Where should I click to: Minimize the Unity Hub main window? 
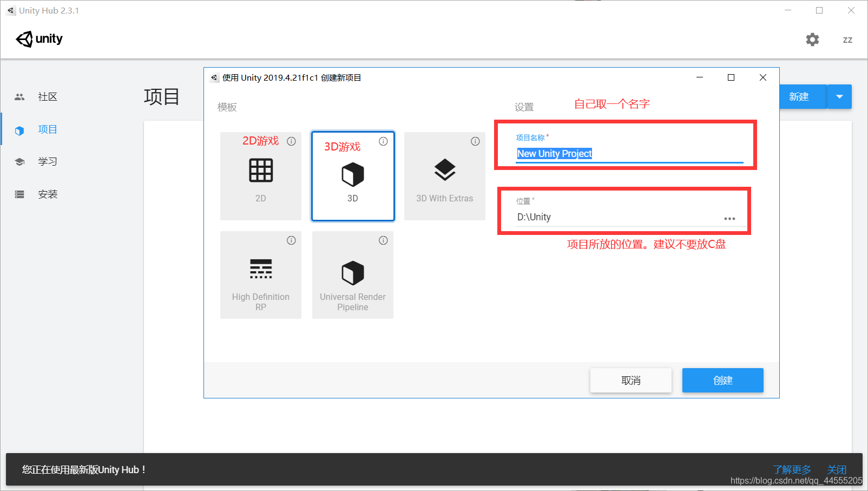tap(788, 10)
